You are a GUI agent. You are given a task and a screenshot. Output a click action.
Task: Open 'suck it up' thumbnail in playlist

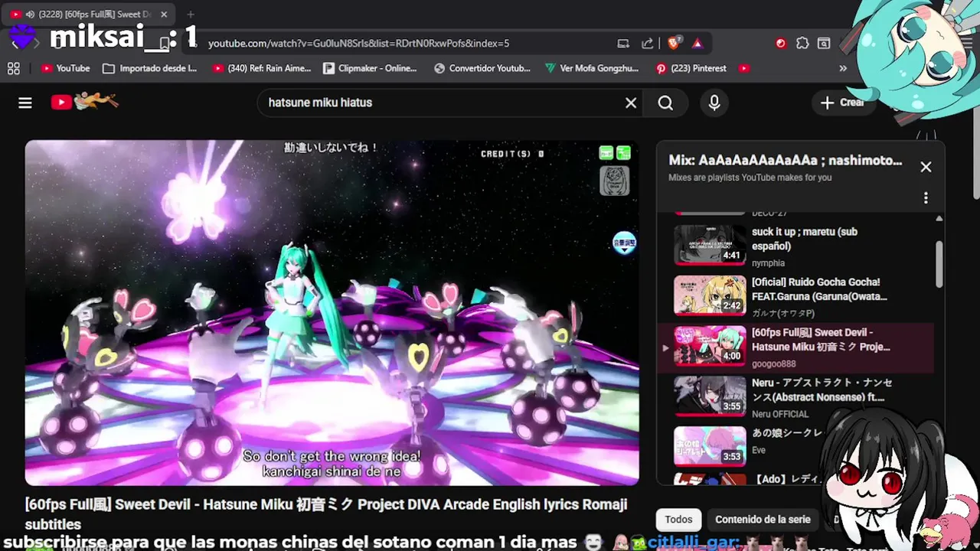click(x=710, y=244)
